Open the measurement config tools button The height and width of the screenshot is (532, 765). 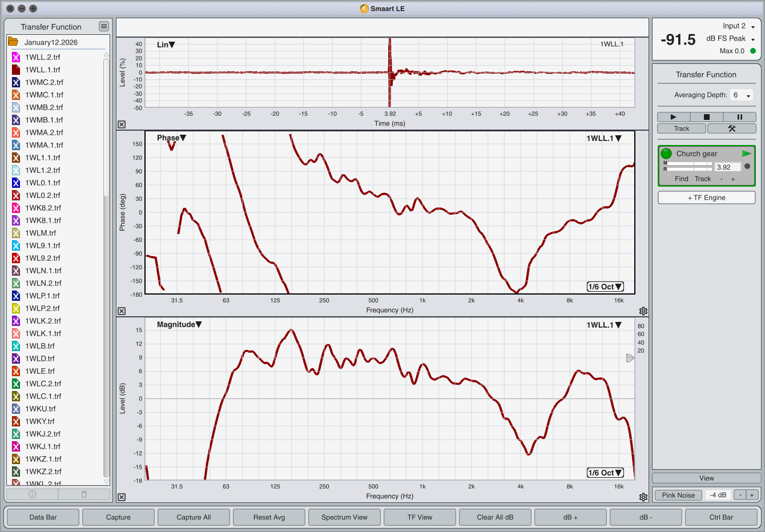pos(731,128)
